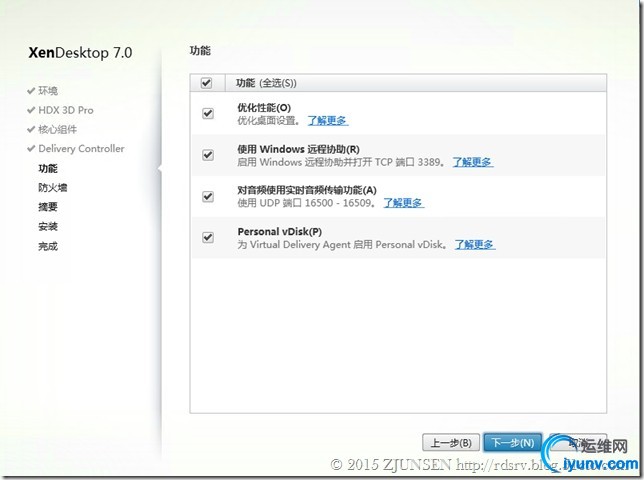Click the 使用 Windows 远程协助(R) title

click(299, 149)
